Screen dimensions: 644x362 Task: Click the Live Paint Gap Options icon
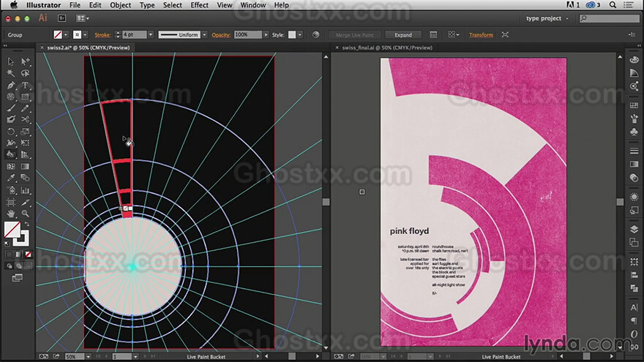(433, 35)
